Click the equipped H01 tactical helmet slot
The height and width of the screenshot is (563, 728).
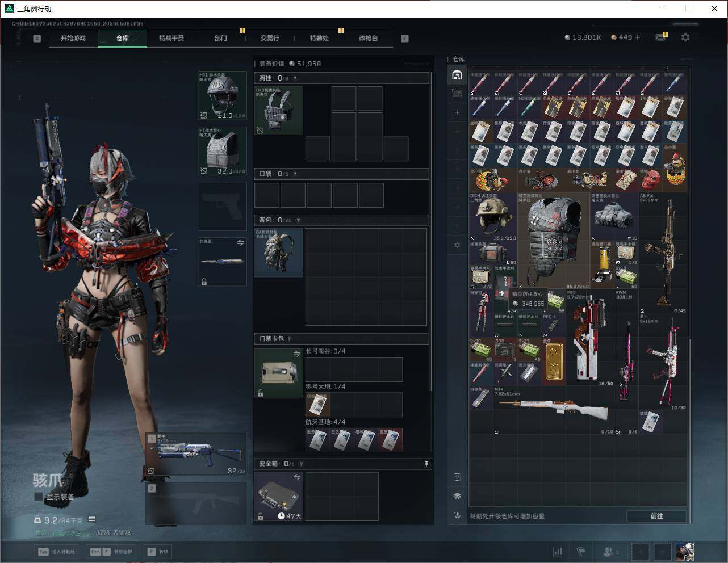click(223, 95)
